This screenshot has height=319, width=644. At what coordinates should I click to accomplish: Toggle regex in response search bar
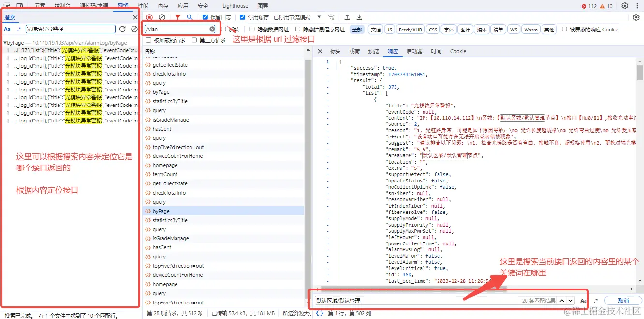596,301
